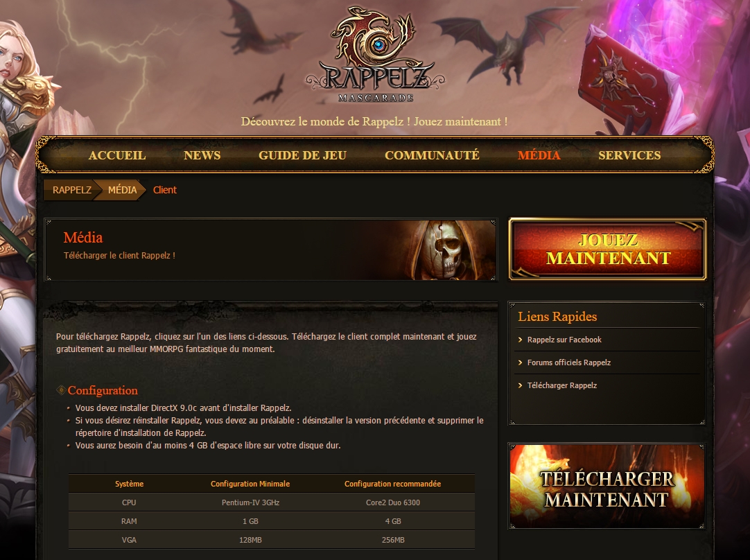Click the MÉDIA breadcrumb arrow
The width and height of the screenshot is (750, 560).
(x=123, y=190)
